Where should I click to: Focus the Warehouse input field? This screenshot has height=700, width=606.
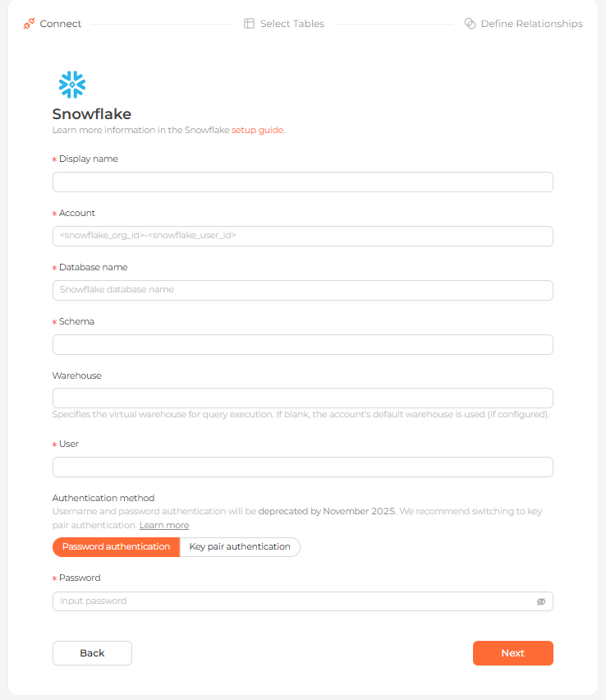click(303, 398)
